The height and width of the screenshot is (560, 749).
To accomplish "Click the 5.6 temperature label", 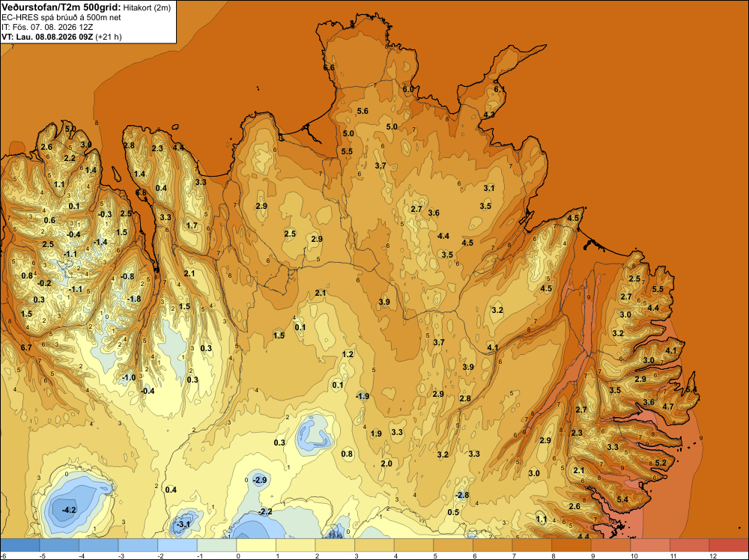I will (363, 112).
